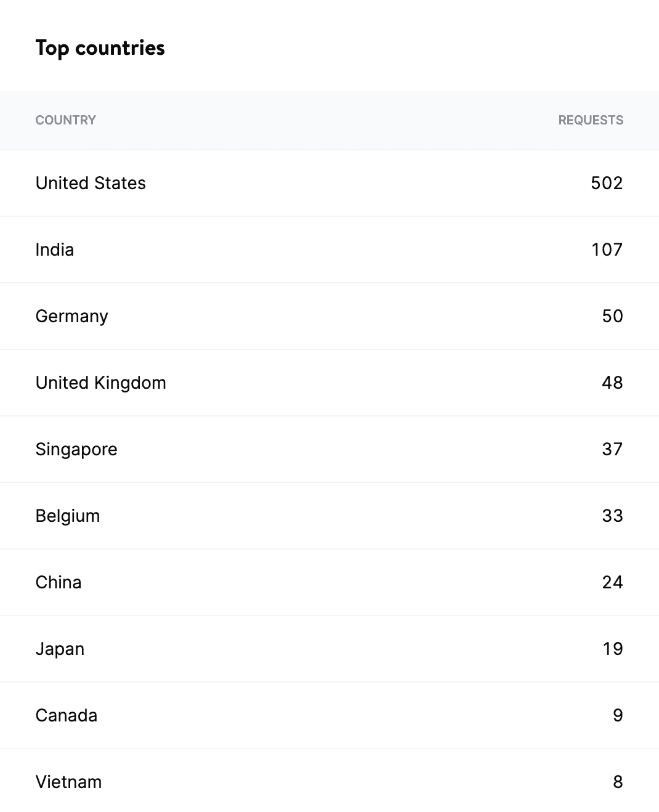This screenshot has height=812, width=659.
Task: Sort by the REQUESTS column header
Action: pos(590,120)
